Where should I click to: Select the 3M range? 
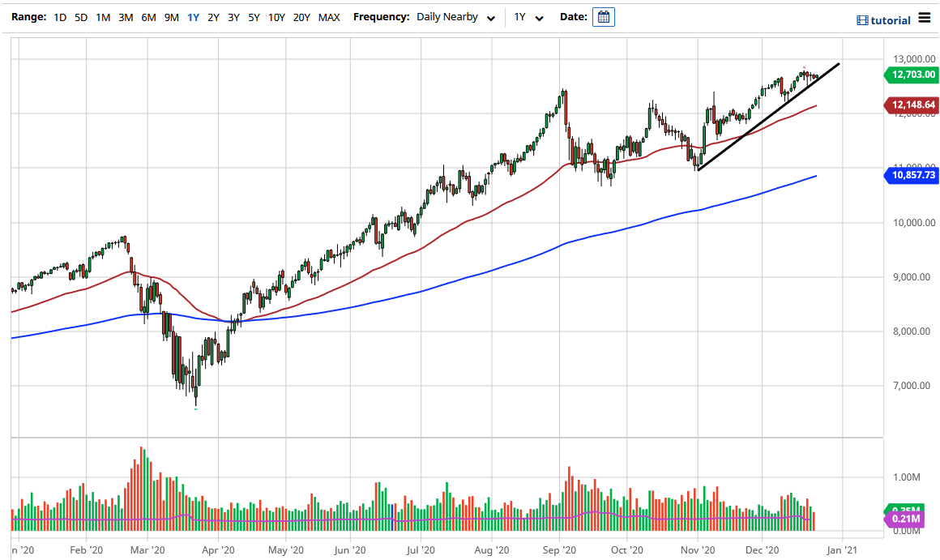point(125,17)
